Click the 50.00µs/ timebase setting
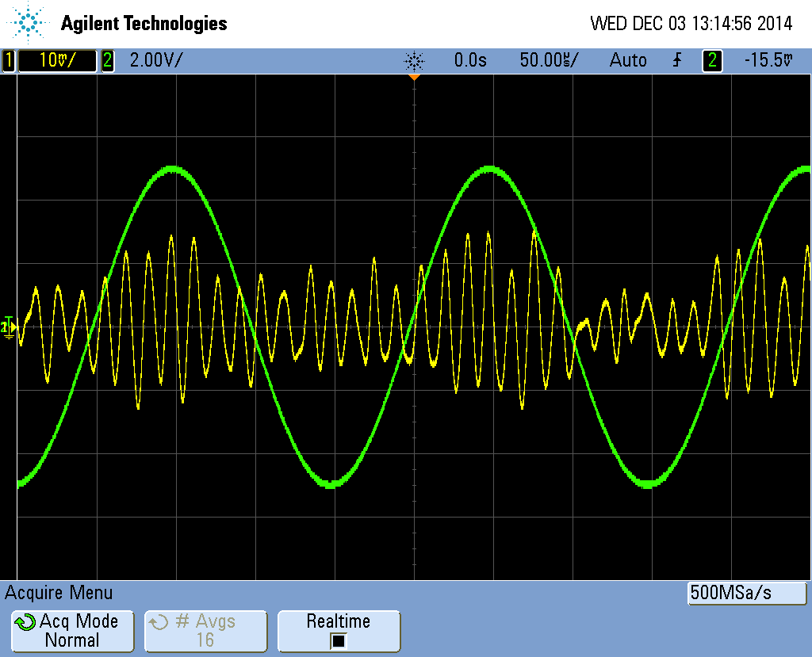 coord(549,60)
